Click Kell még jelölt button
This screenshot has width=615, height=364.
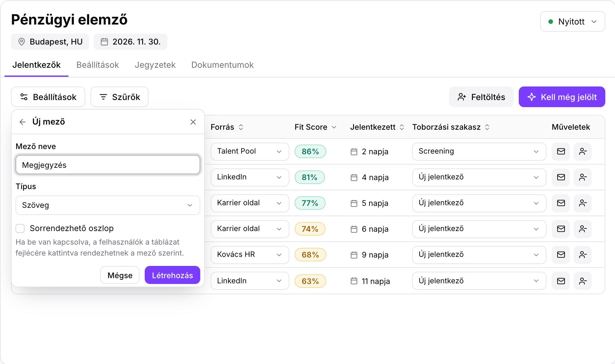562,97
